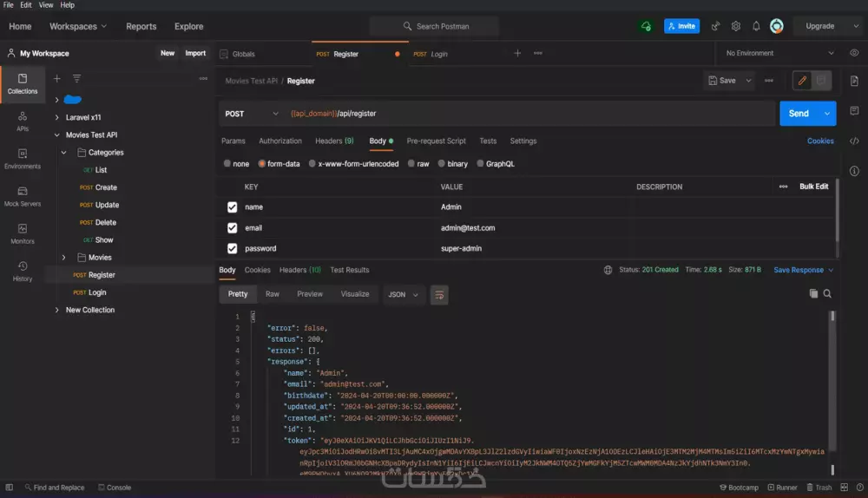The height and width of the screenshot is (498, 868).
Task: Open the Send button dropdown arrow
Action: click(827, 114)
